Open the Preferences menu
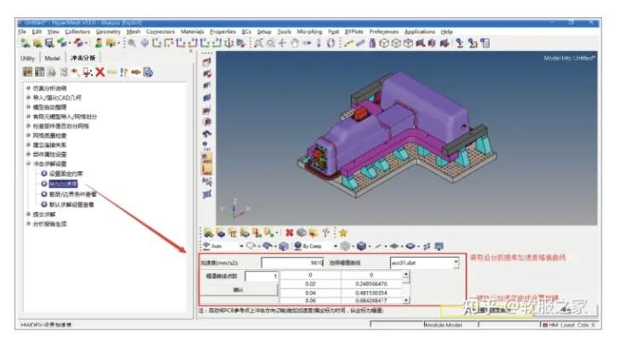644x355 pixels. [x=383, y=31]
